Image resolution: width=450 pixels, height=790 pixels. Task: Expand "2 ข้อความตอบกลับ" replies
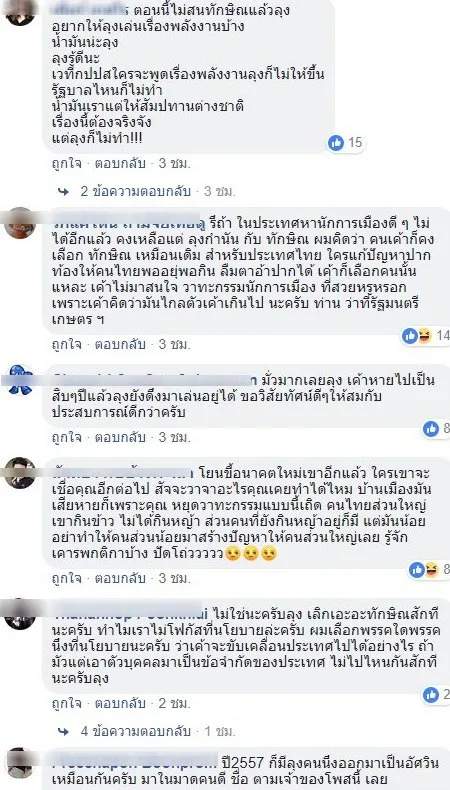pyautogui.click(x=136, y=192)
